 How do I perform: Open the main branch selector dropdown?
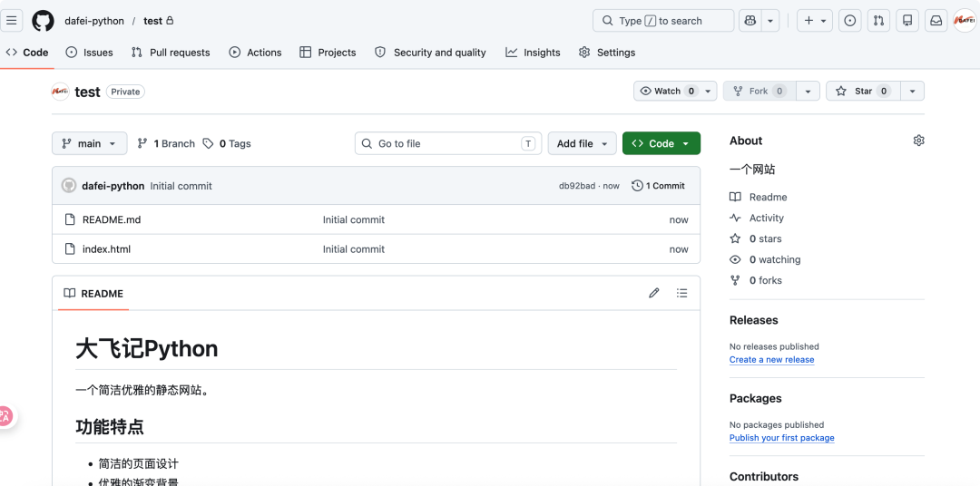(x=89, y=143)
